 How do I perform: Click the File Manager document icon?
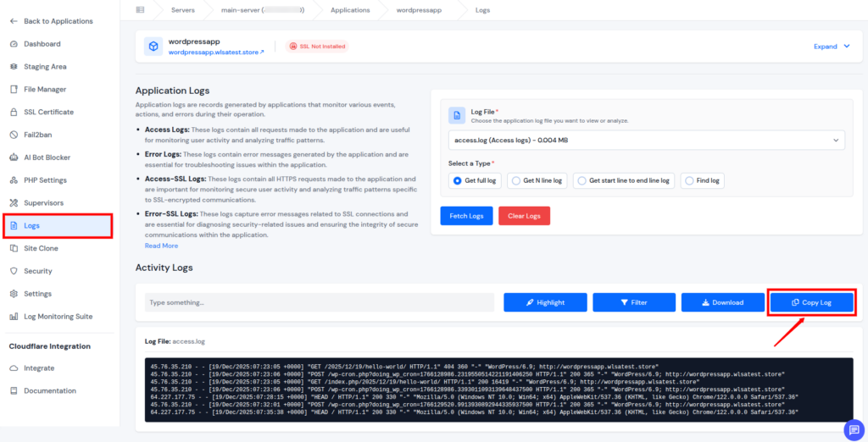click(x=14, y=89)
